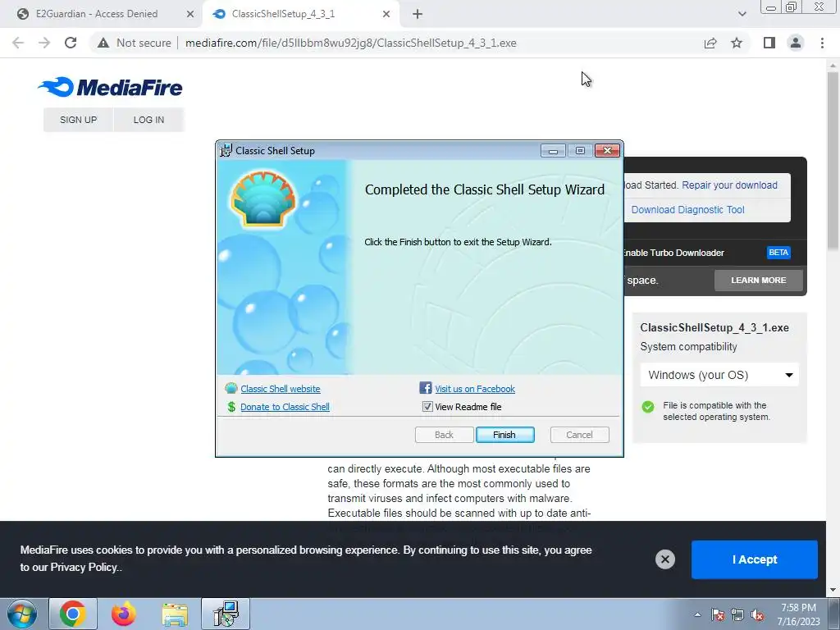Open File Explorer from taskbar
This screenshot has height=630, width=840.
[176, 614]
